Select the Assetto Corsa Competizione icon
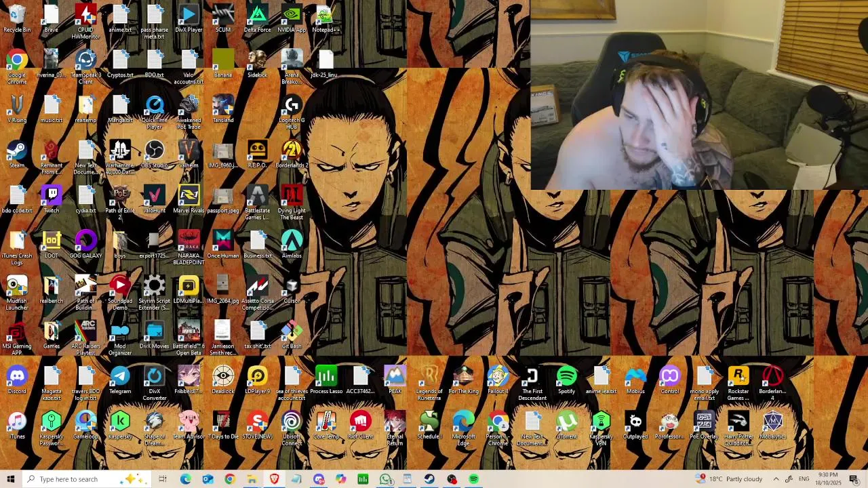The height and width of the screenshot is (488, 868). 257,293
